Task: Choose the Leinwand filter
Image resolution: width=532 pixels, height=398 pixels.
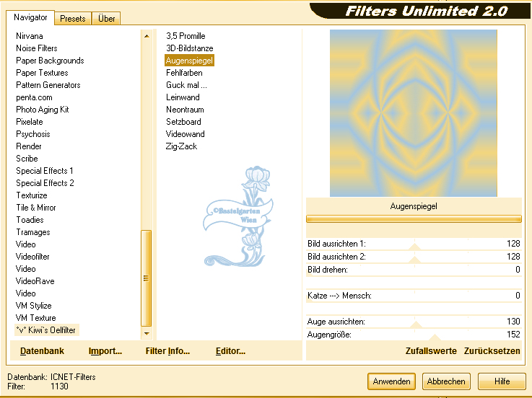Action: tap(183, 97)
